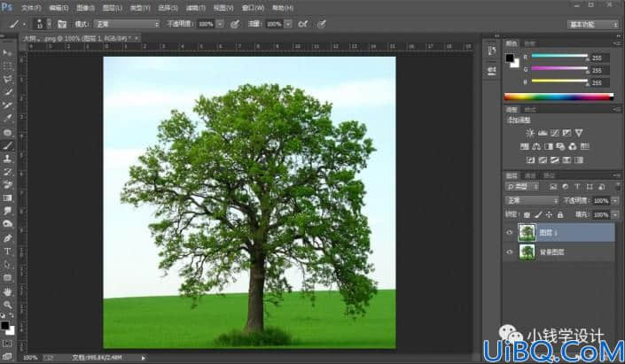Click the 图层 1 layer thumbnail
The width and height of the screenshot is (625, 364).
(527, 233)
